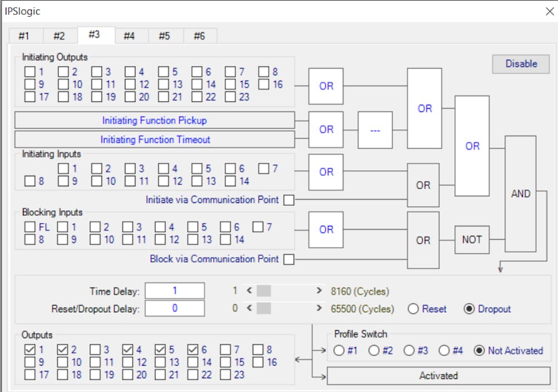This screenshot has width=558, height=392.
Task: Check Initiating Outputs checkbox 1
Action: click(30, 72)
